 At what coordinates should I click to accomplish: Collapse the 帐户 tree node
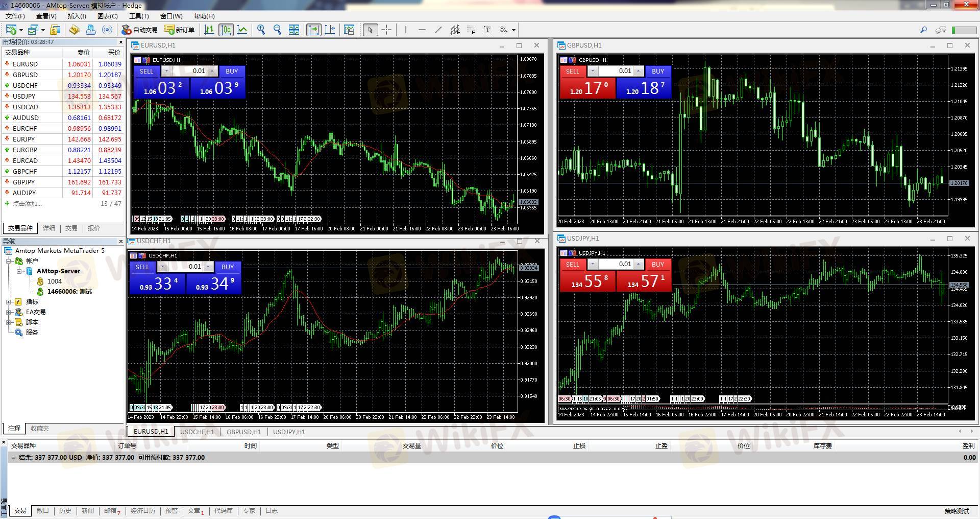pos(9,261)
